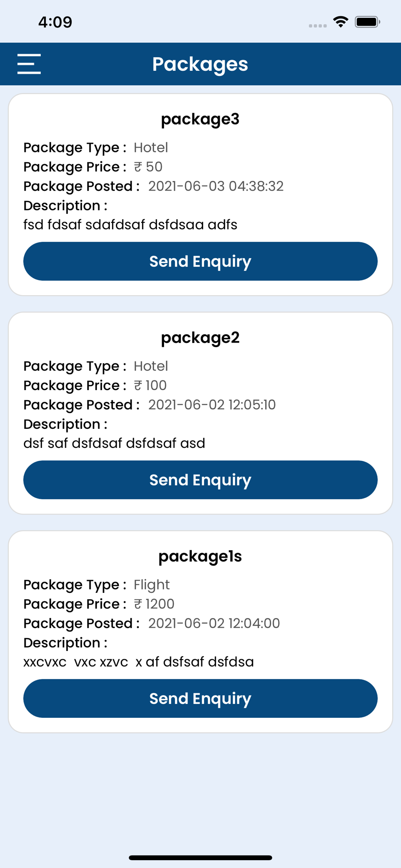Viewport: 401px width, 868px height.
Task: Send Enquiry for package1s
Action: tap(200, 698)
